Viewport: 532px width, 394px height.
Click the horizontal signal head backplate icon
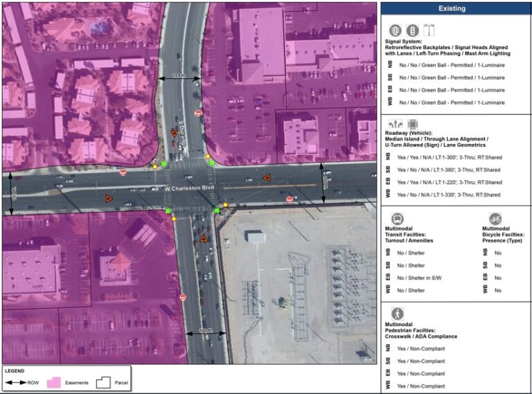[x=396, y=30]
